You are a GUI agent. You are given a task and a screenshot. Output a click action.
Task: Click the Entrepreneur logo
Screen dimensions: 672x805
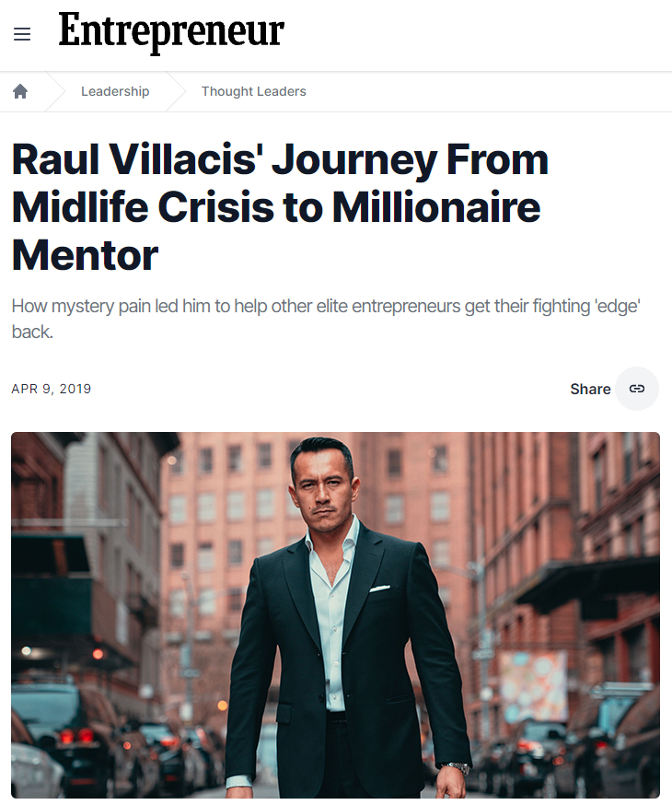coord(171,32)
